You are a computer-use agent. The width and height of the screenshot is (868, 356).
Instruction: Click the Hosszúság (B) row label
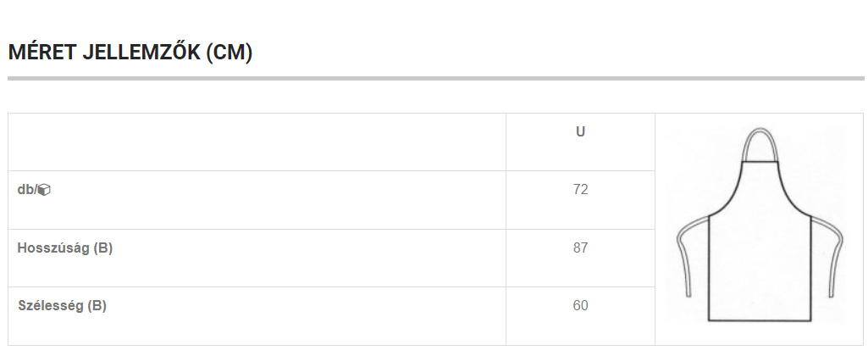pos(64,248)
